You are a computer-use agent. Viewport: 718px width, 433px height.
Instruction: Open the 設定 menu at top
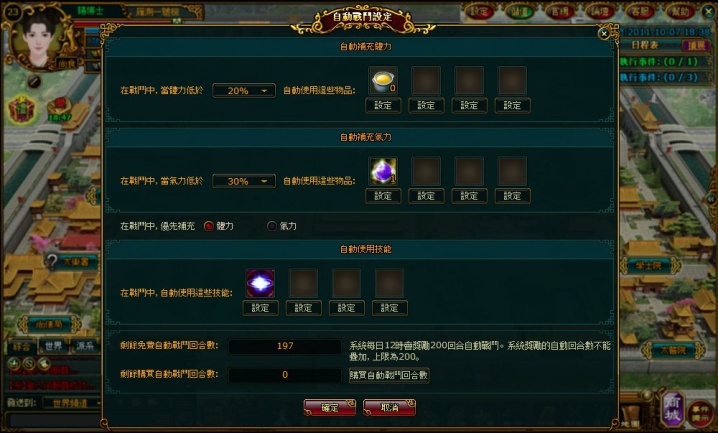(479, 12)
